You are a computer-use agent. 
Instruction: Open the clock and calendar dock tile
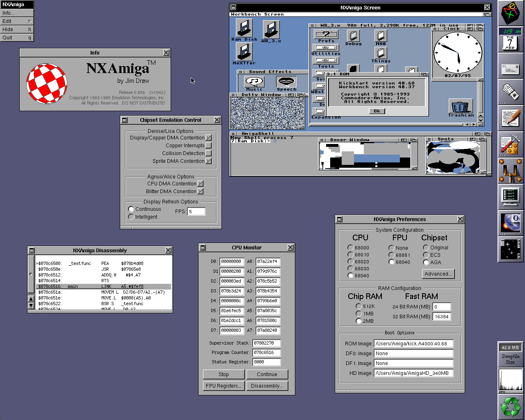[511, 40]
